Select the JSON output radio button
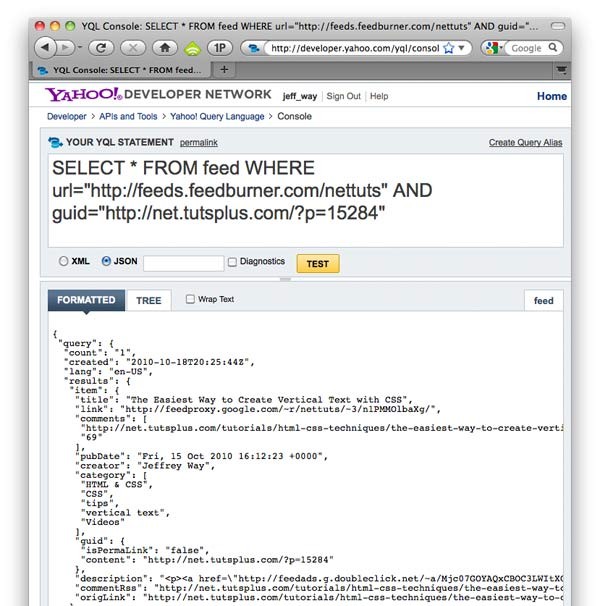Image resolution: width=600 pixels, height=606 pixels. [106, 261]
